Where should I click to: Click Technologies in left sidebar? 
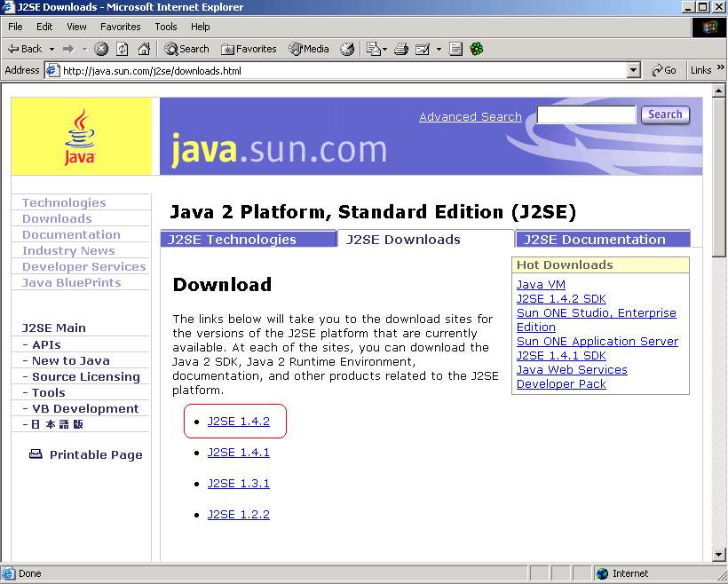tap(64, 202)
